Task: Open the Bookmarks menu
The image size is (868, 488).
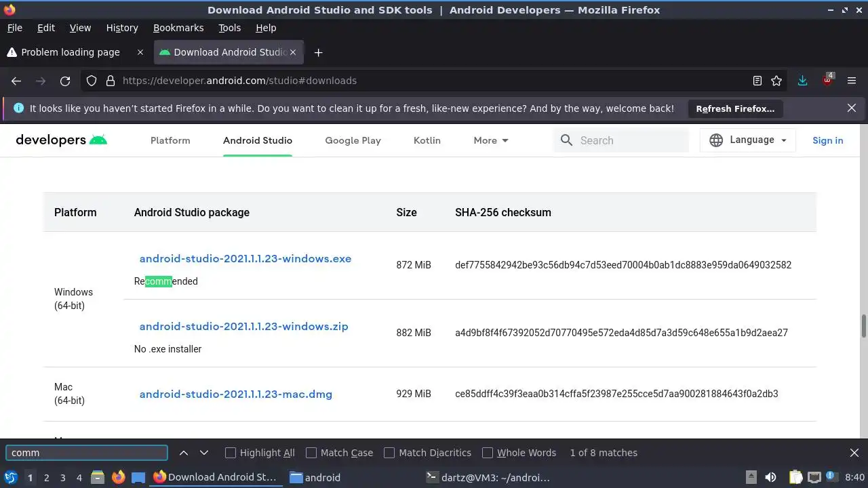Action: pyautogui.click(x=178, y=28)
